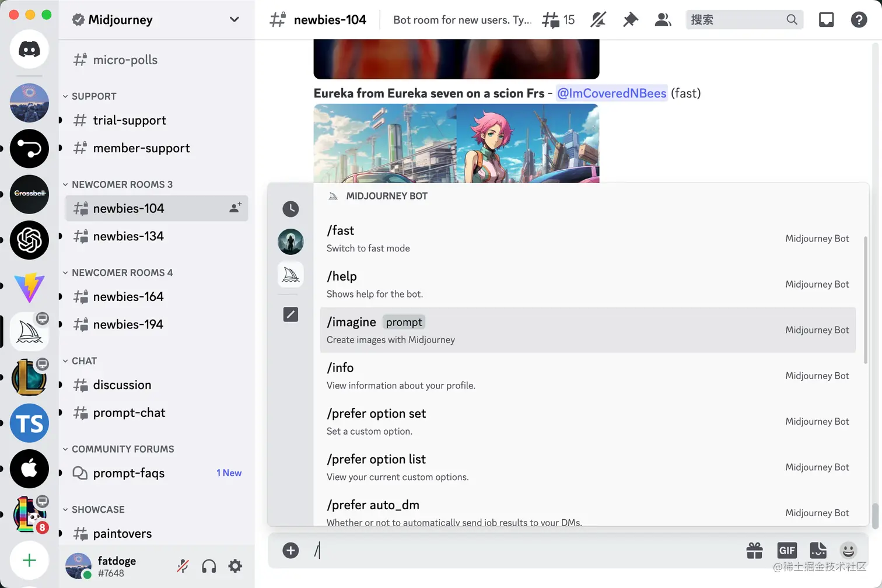Open the Midjourney sailboat server icon
Screen dimensions: 882x588
(29, 331)
